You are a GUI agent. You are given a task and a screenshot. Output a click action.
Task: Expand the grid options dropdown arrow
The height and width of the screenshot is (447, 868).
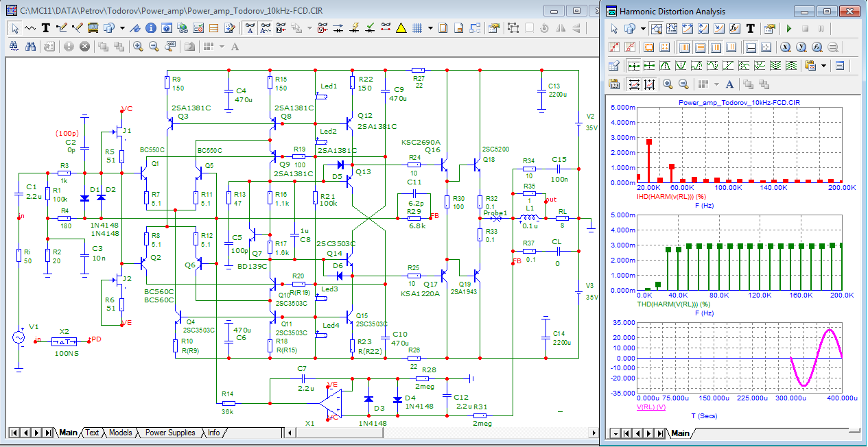(430, 28)
